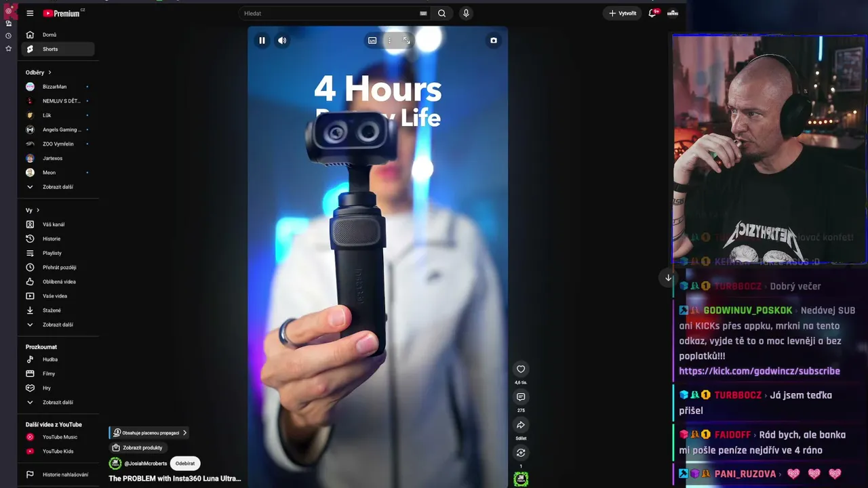Open the comments with 275 count

(x=521, y=397)
